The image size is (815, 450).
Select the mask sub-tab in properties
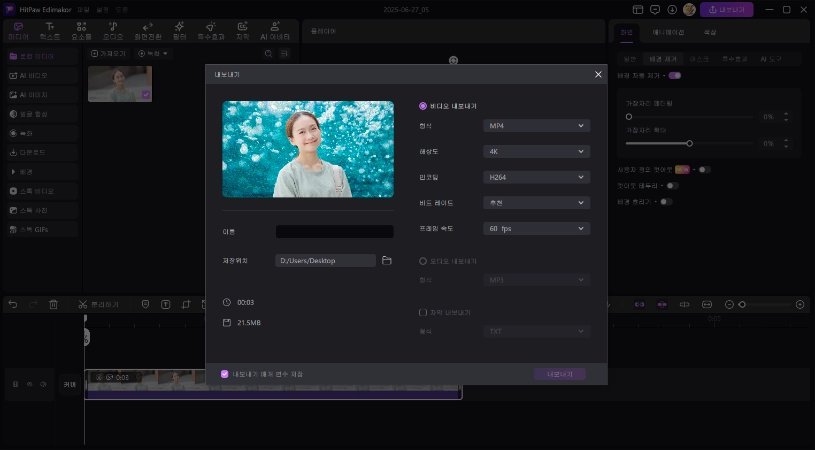[x=699, y=59]
